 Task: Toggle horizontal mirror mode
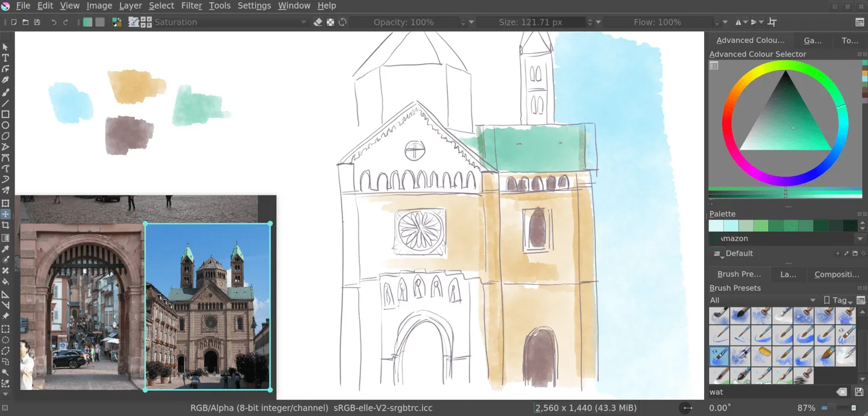[x=739, y=22]
